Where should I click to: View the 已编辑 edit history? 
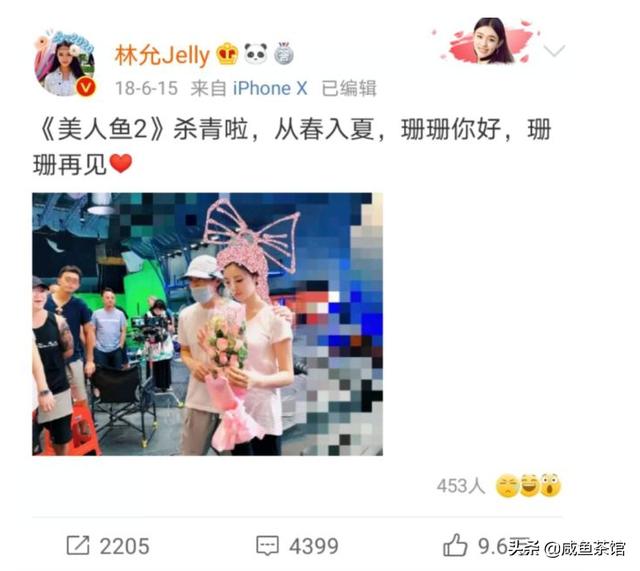pyautogui.click(x=349, y=88)
